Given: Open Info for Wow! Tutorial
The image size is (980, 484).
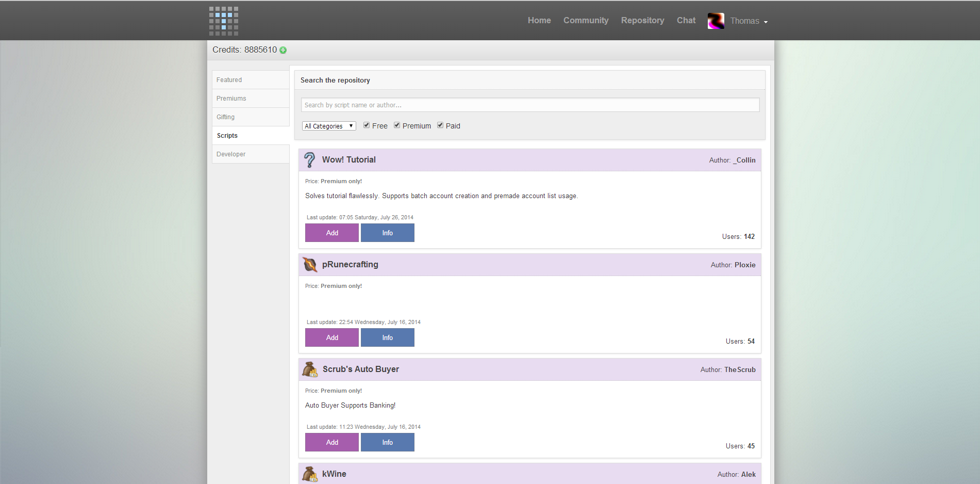Looking at the screenshot, I should [388, 233].
